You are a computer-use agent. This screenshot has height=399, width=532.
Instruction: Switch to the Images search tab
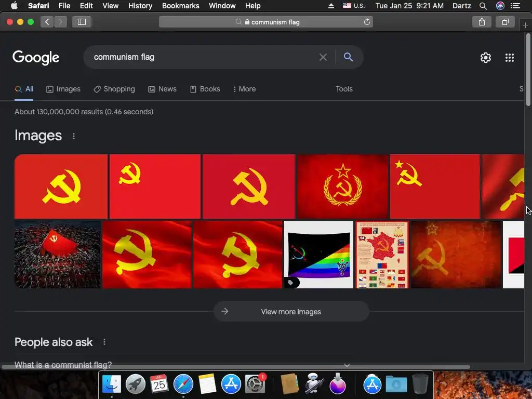[63, 89]
